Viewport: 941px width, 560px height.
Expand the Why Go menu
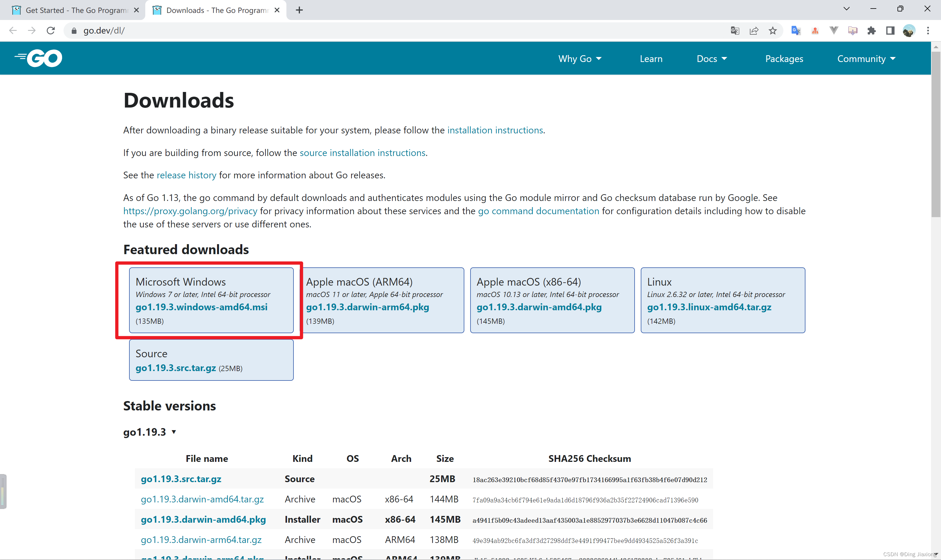click(580, 59)
